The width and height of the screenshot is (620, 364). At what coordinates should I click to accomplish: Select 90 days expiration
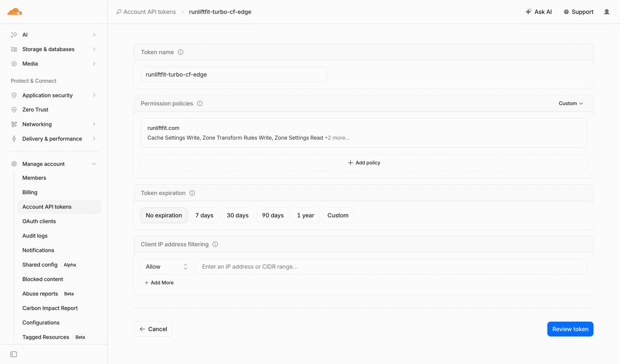[273, 215]
